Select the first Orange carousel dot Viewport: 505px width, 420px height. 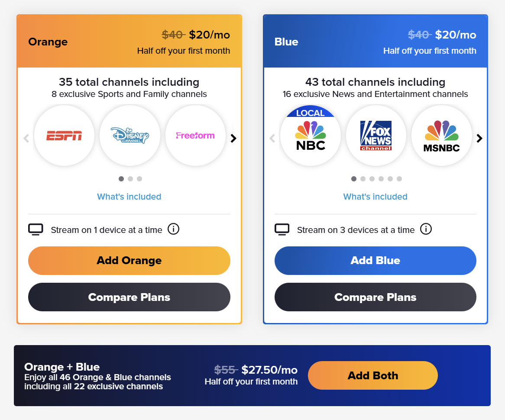(121, 178)
